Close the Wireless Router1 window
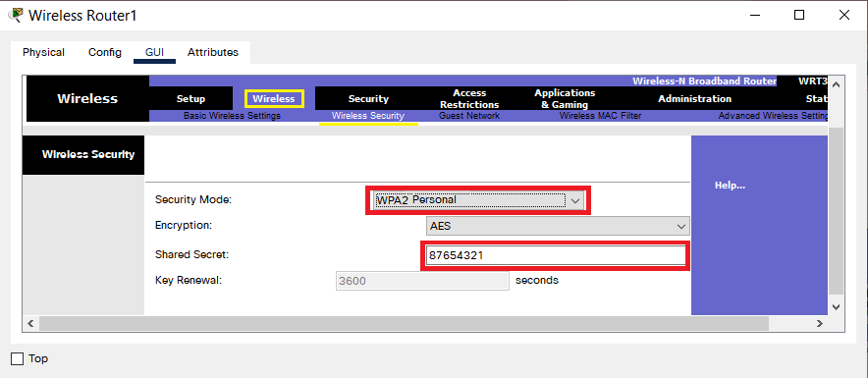 click(844, 15)
